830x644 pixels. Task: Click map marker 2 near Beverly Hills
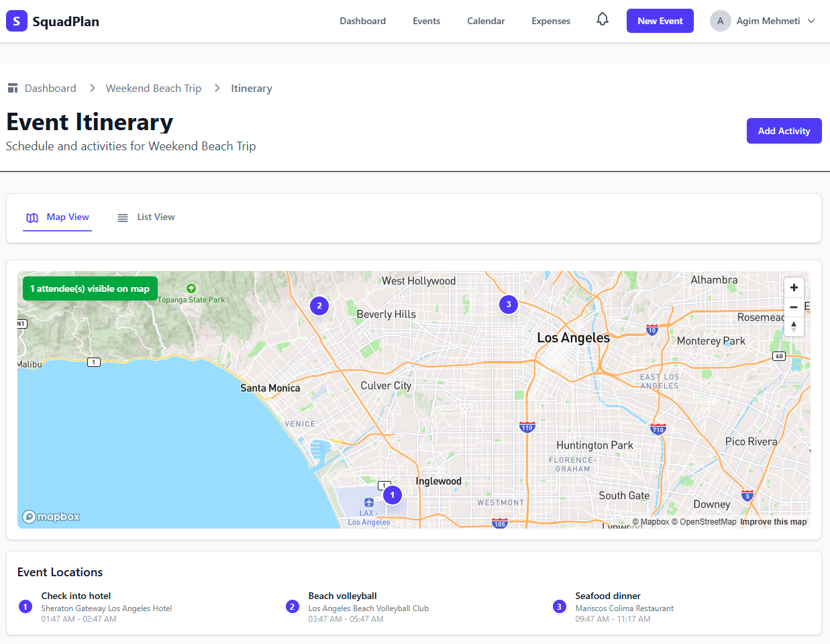(319, 306)
